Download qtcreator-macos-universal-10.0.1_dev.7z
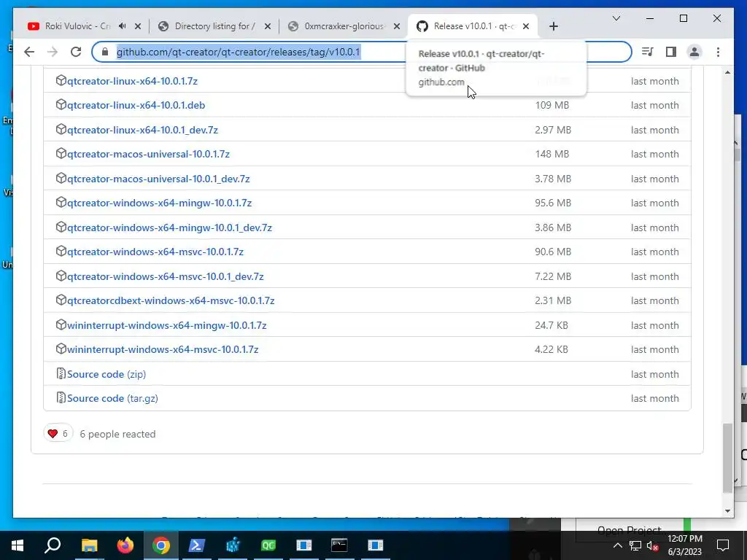This screenshot has height=560, width=747. (158, 179)
